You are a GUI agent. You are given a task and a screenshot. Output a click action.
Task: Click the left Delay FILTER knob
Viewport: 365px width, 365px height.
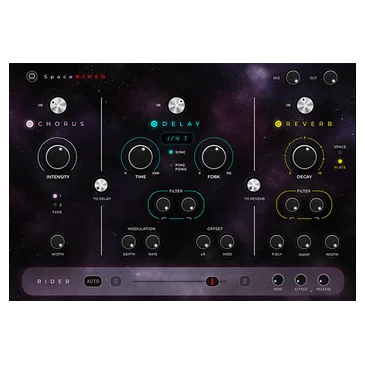pos(163,205)
